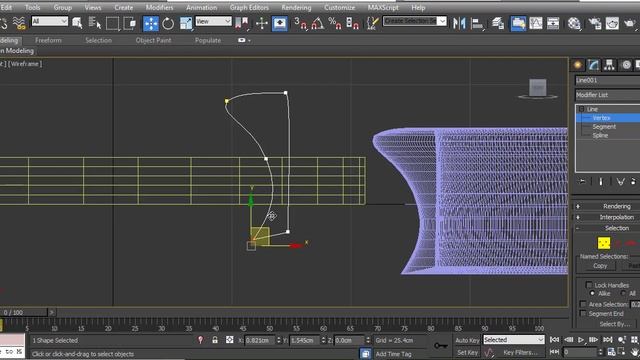The image size is (640, 360).
Task: Select the All radio button
Action: coord(623,293)
